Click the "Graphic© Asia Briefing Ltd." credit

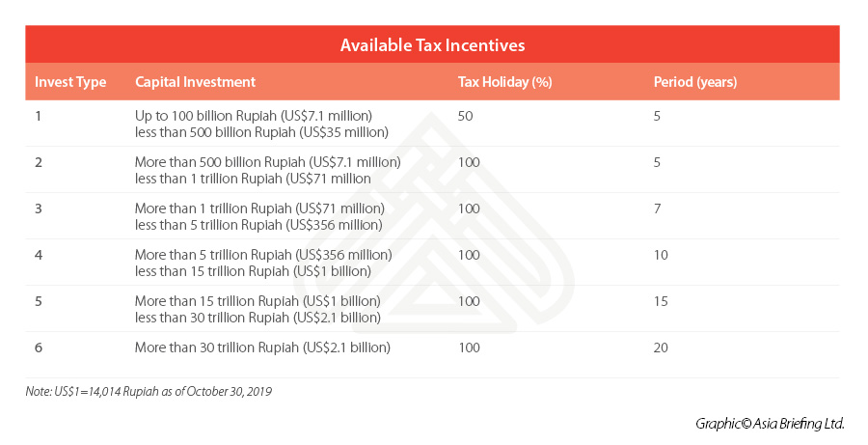769,423
